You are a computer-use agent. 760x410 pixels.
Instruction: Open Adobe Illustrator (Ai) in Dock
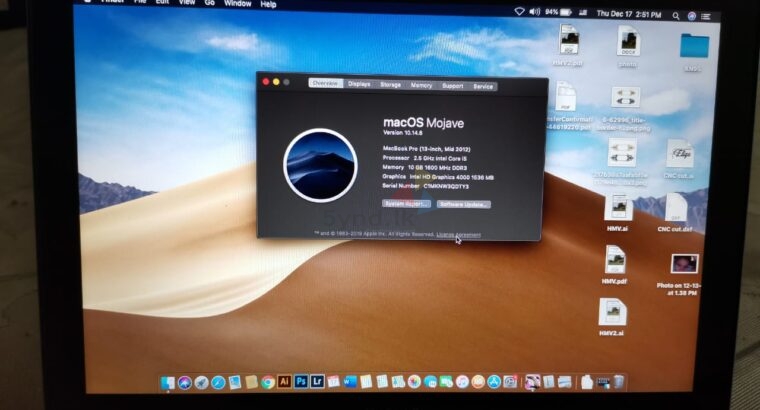[x=285, y=382]
